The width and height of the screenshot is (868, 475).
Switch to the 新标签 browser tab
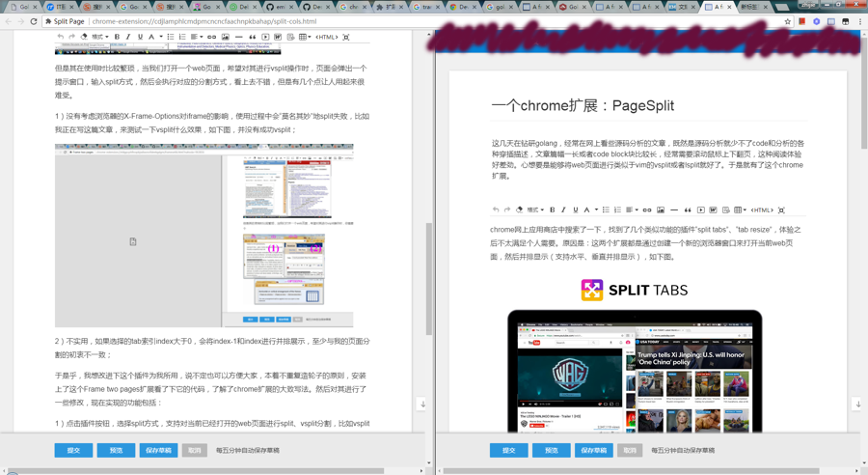pos(753,7)
